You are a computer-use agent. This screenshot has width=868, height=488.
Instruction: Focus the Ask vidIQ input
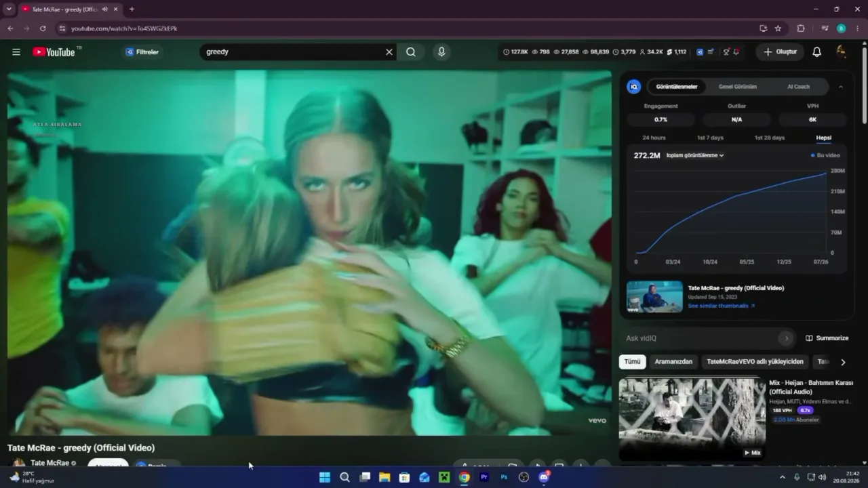(701, 338)
